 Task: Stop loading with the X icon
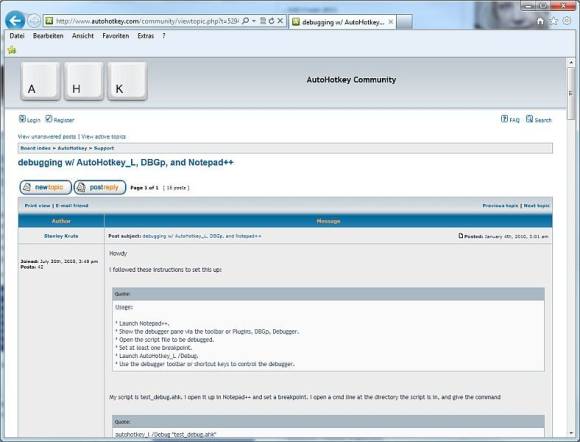click(280, 21)
